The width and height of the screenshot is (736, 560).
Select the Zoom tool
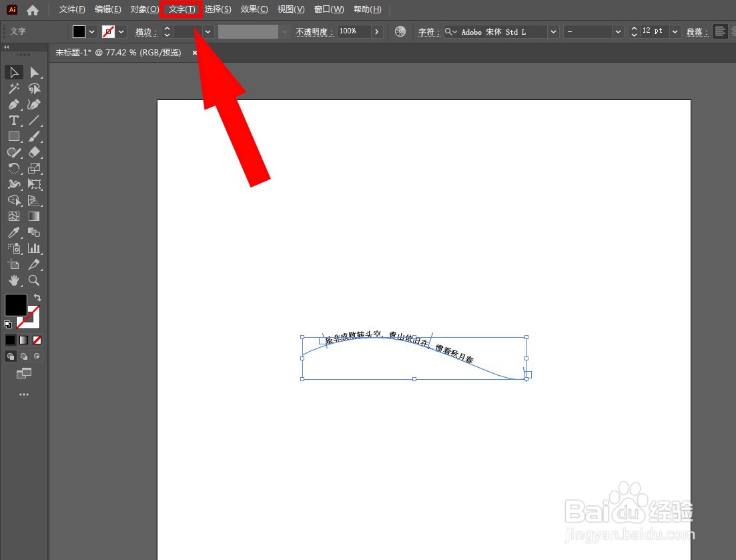tap(34, 280)
